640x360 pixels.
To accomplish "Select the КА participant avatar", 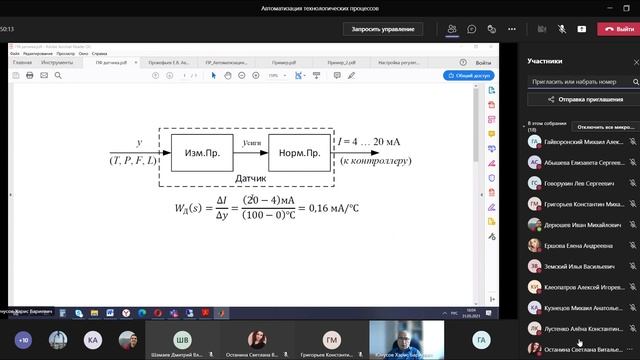I will [93, 340].
